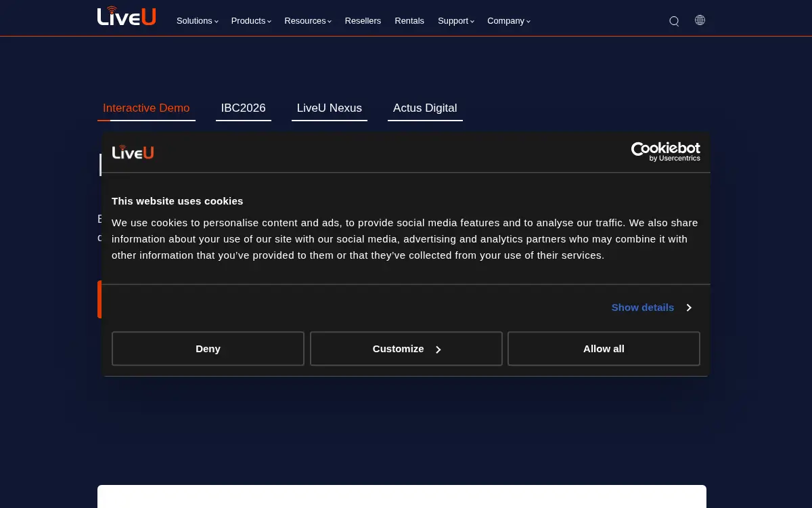Expand the Support menu

pos(455,21)
